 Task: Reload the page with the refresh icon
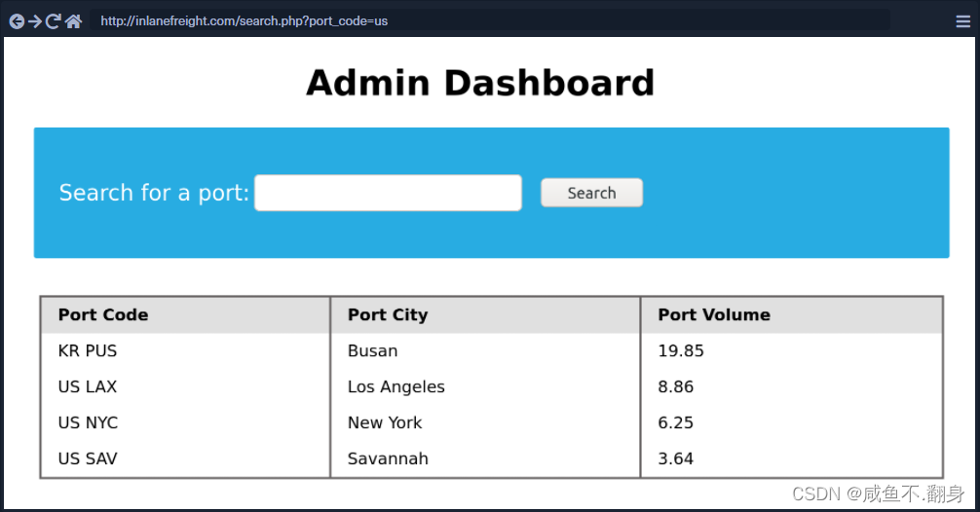pos(54,21)
